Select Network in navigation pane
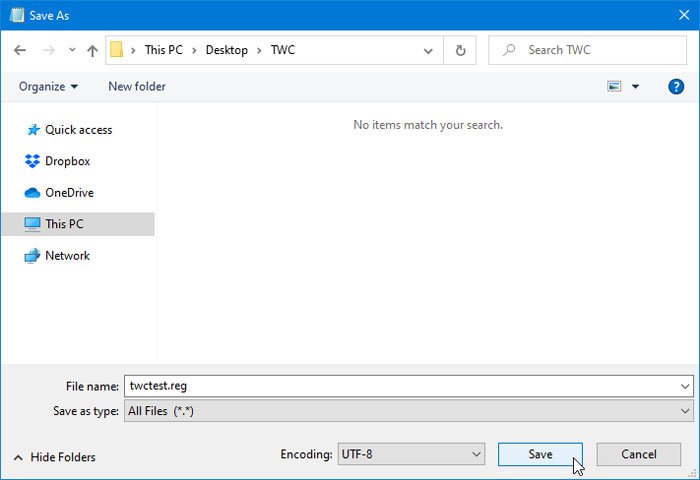Screen dimensions: 700x480 pyautogui.click(x=67, y=255)
